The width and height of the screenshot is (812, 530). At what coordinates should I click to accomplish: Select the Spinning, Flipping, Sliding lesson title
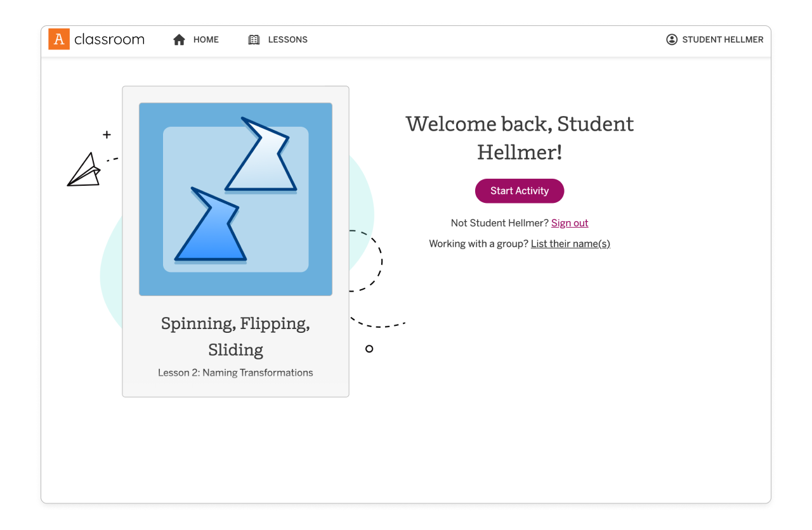pos(235,336)
